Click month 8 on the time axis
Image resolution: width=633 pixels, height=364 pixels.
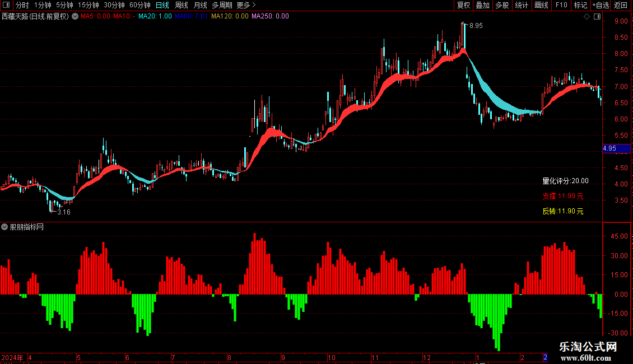[229, 358]
